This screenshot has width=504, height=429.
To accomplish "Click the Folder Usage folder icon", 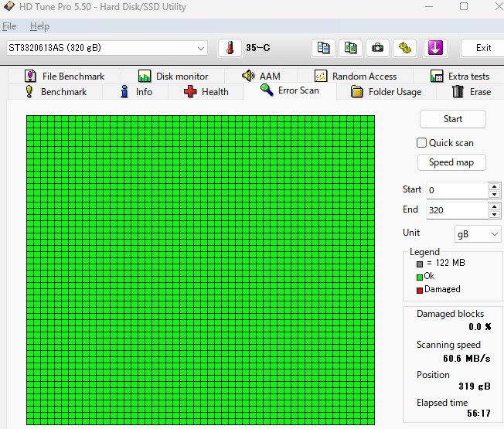I will tap(356, 91).
